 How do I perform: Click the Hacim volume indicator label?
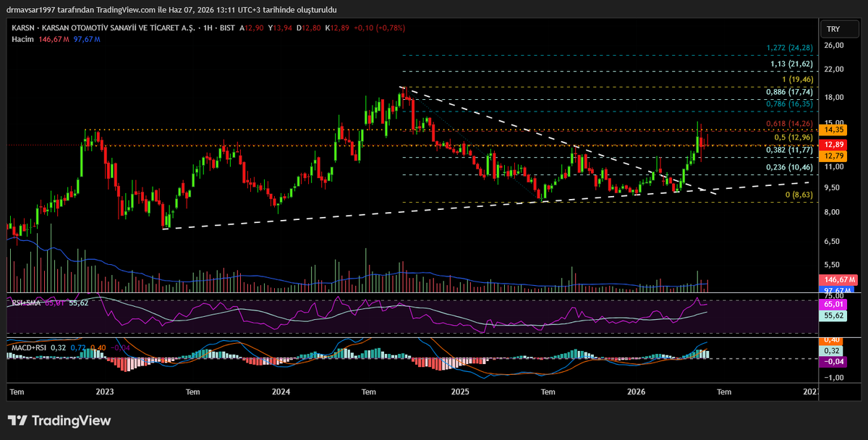point(24,38)
